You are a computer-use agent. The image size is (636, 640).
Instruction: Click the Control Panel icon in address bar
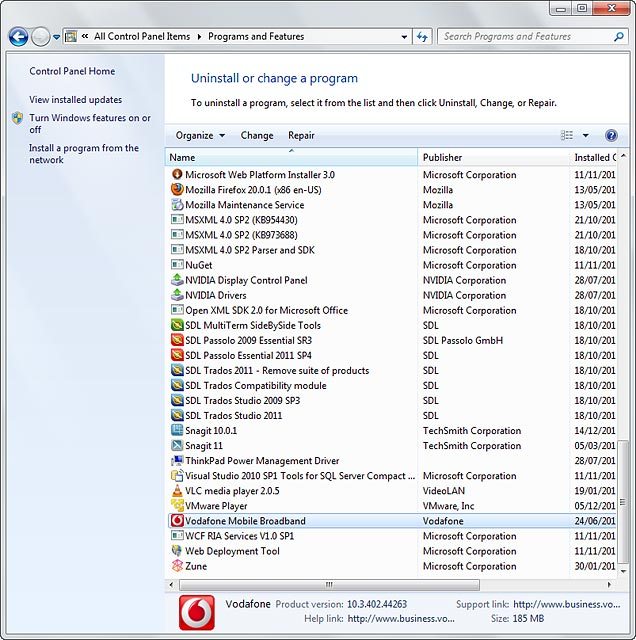click(x=71, y=36)
